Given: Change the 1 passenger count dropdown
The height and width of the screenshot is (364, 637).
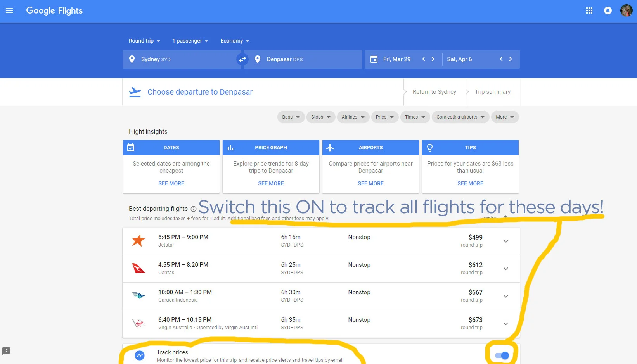Looking at the screenshot, I should 190,41.
